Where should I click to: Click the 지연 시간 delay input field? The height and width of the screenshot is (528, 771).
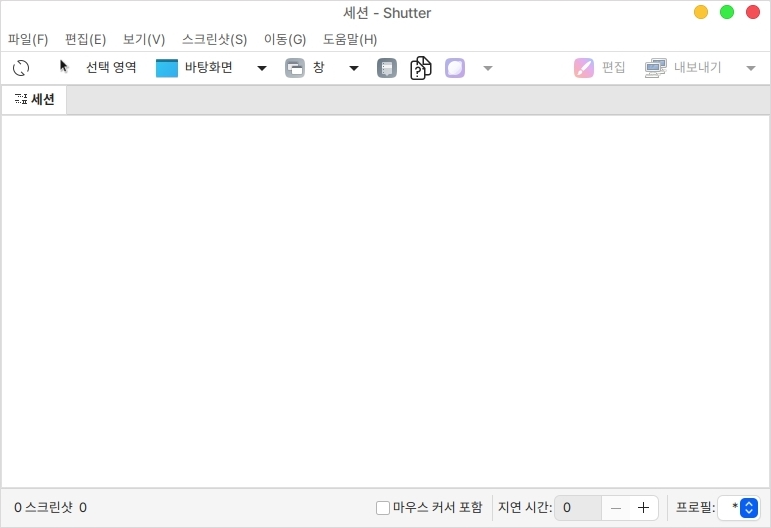(x=578, y=508)
